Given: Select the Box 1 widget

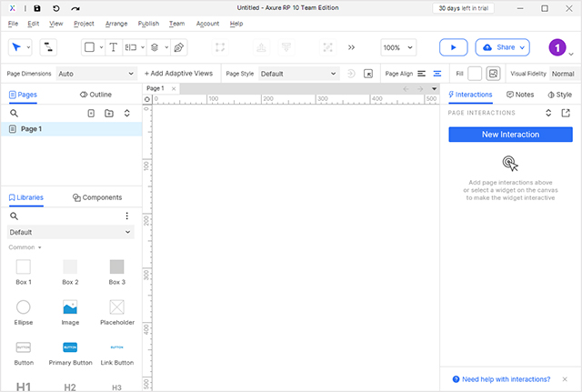Looking at the screenshot, I should (24, 272).
